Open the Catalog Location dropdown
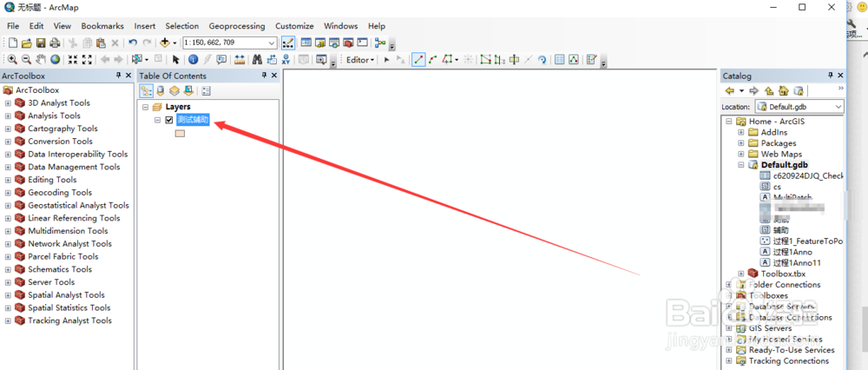Screen dimensions: 868x370 838,107
